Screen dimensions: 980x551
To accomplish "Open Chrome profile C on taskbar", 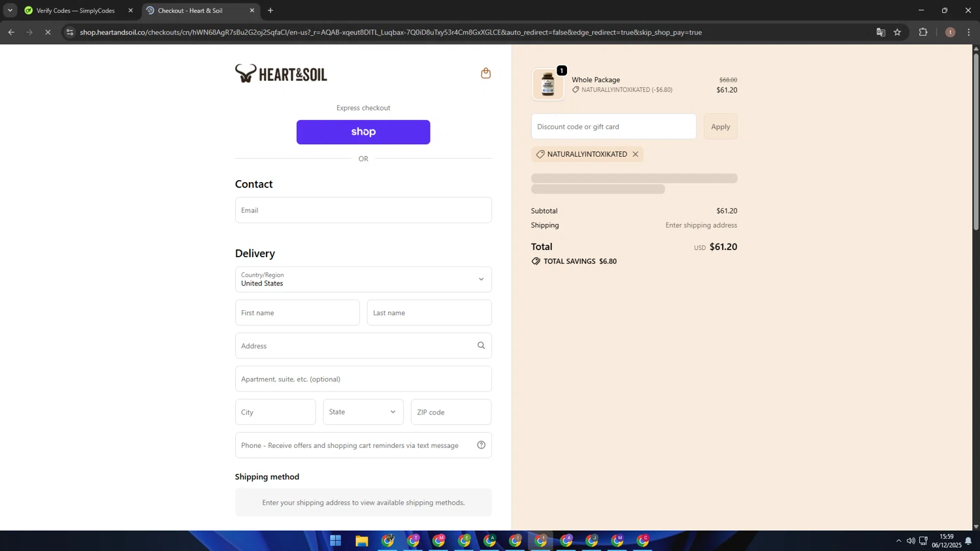I will (x=643, y=541).
